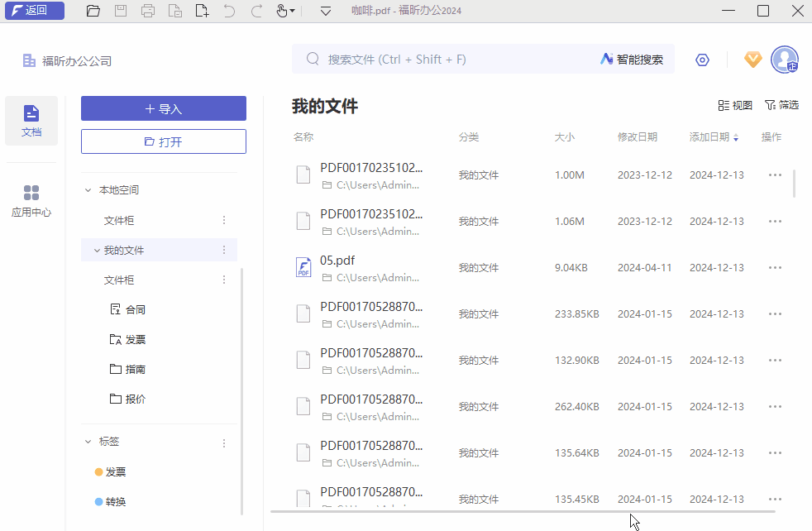Open the 合同 folder in sidebar
The width and height of the screenshot is (812, 531).
tap(132, 309)
